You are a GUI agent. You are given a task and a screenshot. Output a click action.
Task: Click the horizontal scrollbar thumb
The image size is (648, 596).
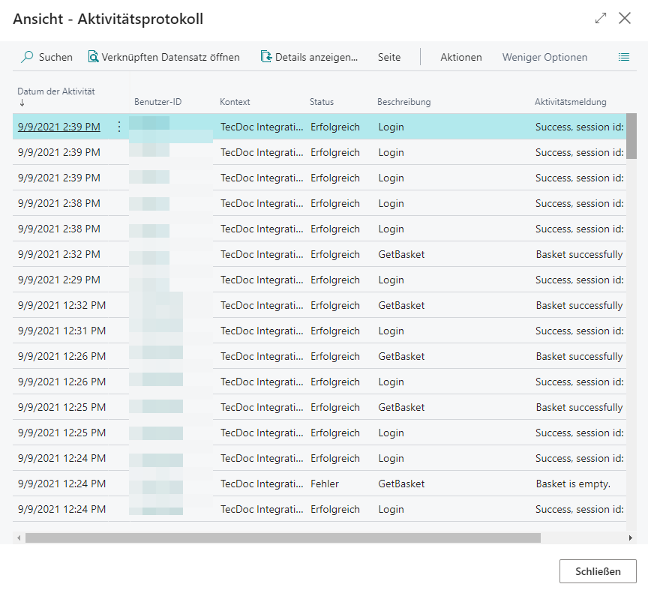click(283, 538)
